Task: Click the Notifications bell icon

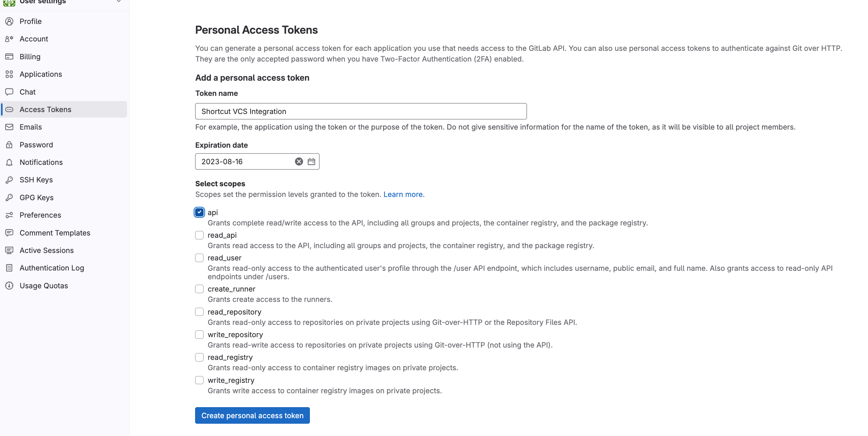Action: pos(9,162)
